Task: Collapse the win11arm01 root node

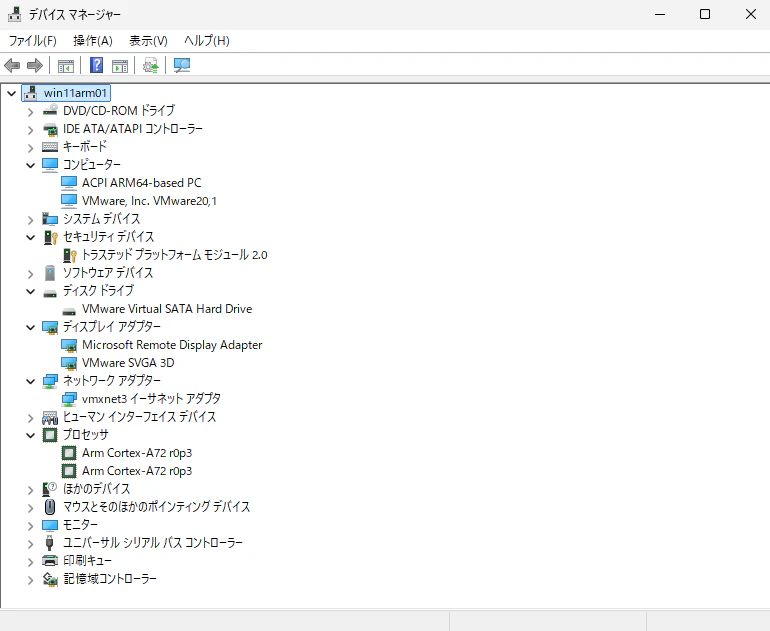Action: click(x=12, y=93)
